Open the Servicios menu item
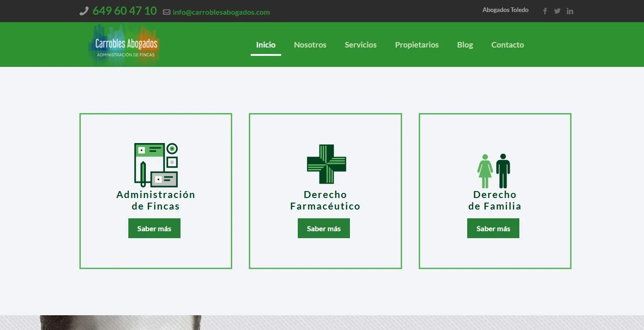644x330 pixels. [x=361, y=45]
